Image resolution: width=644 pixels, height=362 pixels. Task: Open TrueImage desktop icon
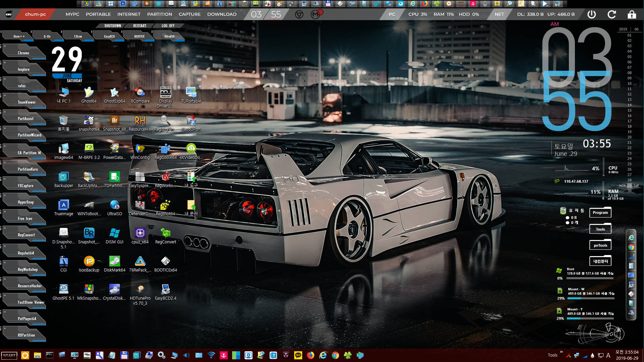point(63,207)
